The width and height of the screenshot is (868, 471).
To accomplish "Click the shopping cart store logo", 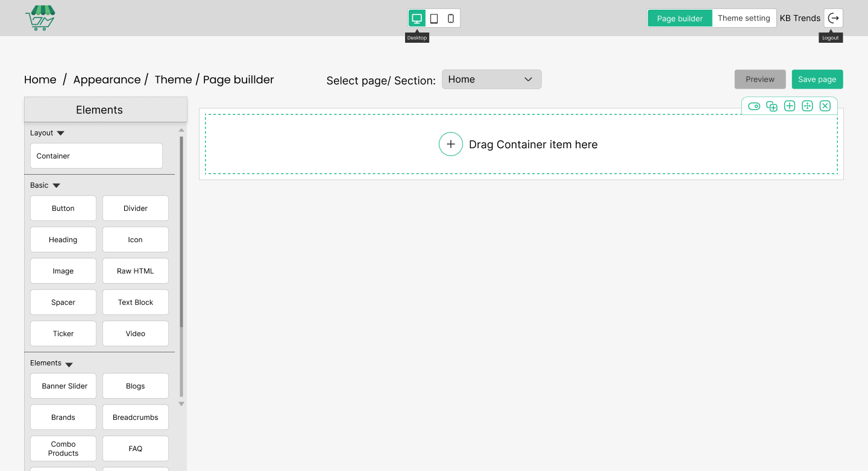I will click(40, 18).
